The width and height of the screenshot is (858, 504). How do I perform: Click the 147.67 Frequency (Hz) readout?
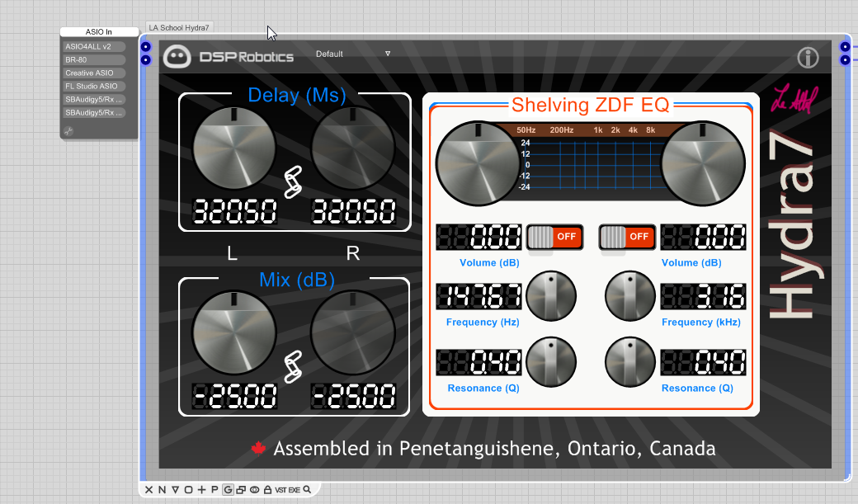coord(478,297)
